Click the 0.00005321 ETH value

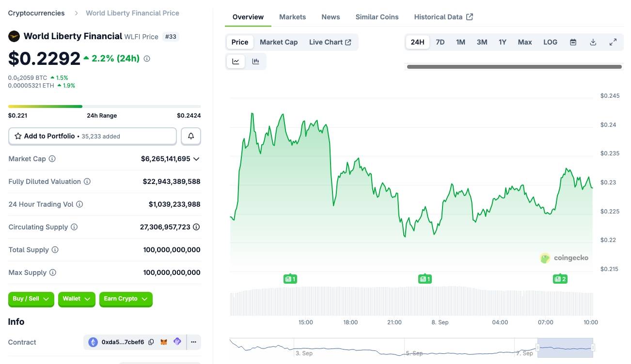point(32,86)
